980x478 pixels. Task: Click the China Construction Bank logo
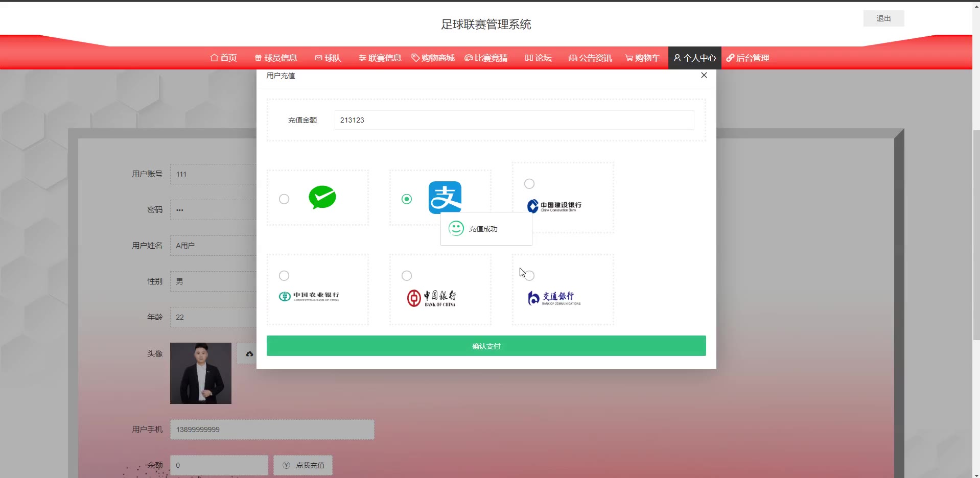point(554,206)
